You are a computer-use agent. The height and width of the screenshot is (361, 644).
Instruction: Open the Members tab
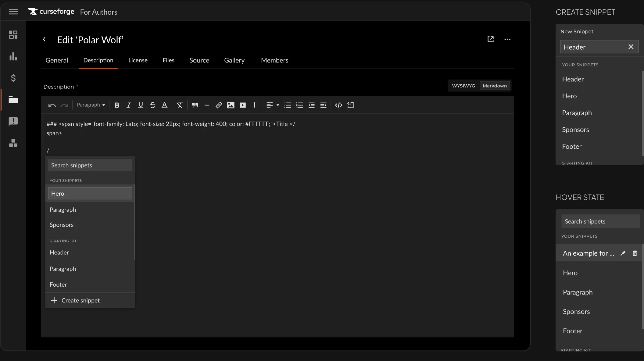click(274, 60)
